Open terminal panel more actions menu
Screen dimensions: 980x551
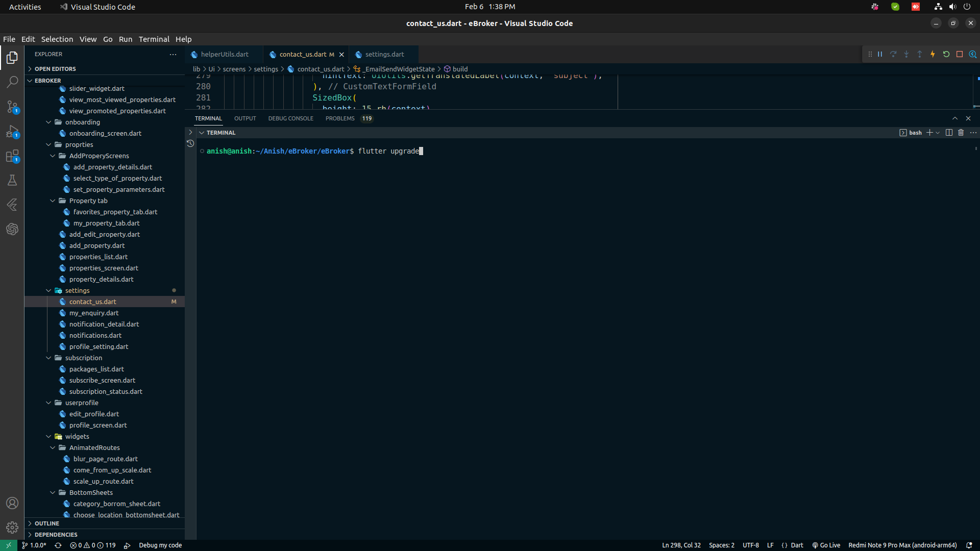click(973, 133)
